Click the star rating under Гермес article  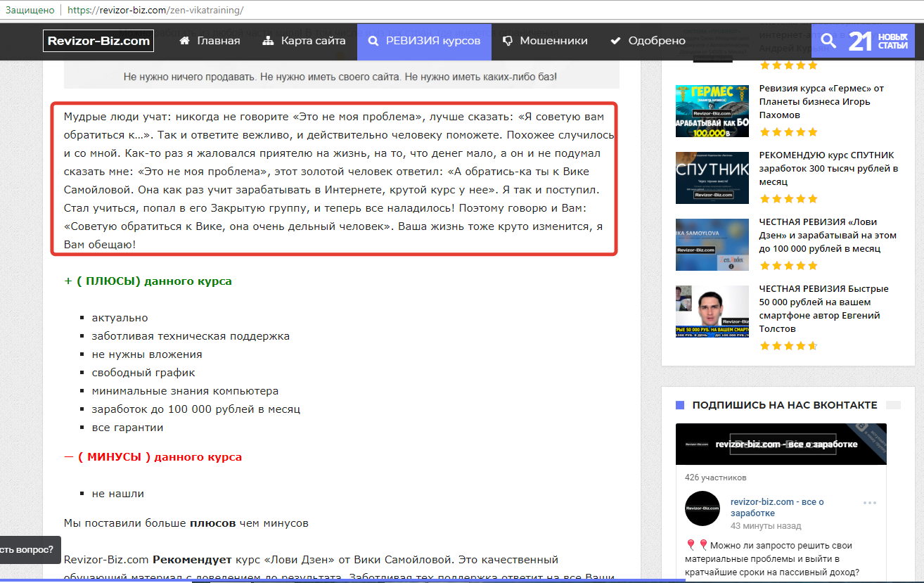[788, 132]
